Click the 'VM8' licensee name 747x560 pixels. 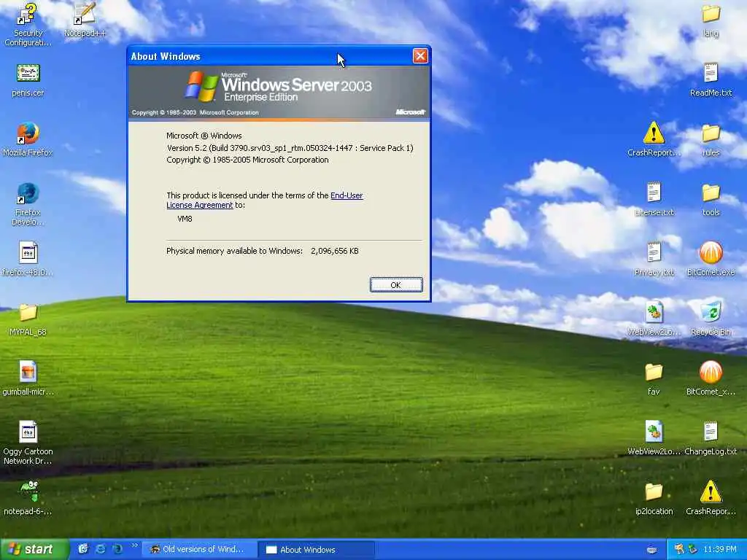(x=185, y=219)
